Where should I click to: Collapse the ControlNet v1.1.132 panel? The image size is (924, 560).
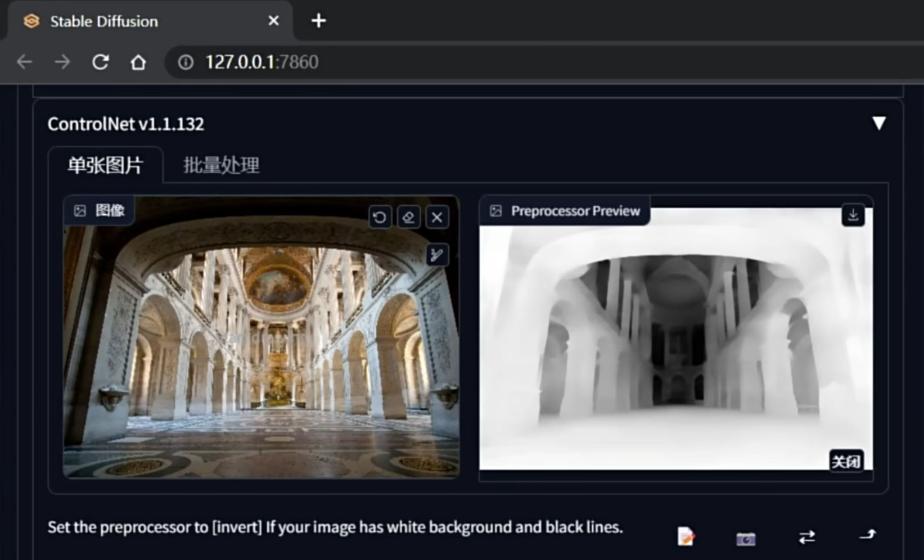coord(878,123)
